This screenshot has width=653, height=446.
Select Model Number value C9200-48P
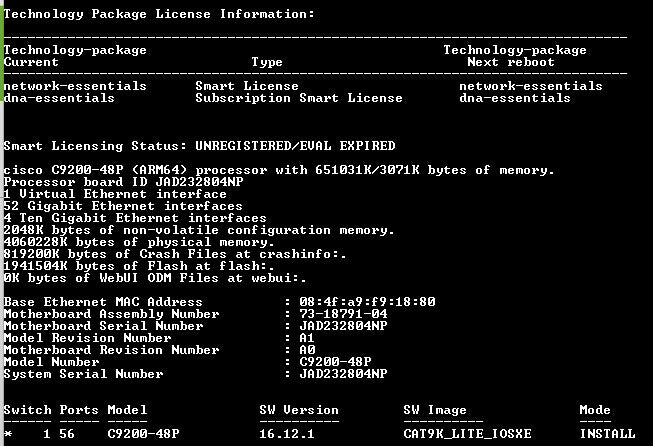[335, 362]
